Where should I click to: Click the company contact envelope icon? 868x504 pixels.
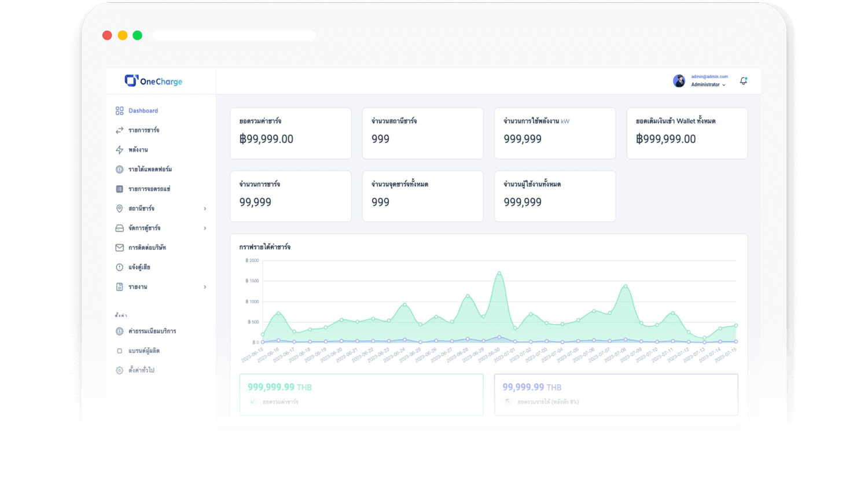(x=120, y=247)
